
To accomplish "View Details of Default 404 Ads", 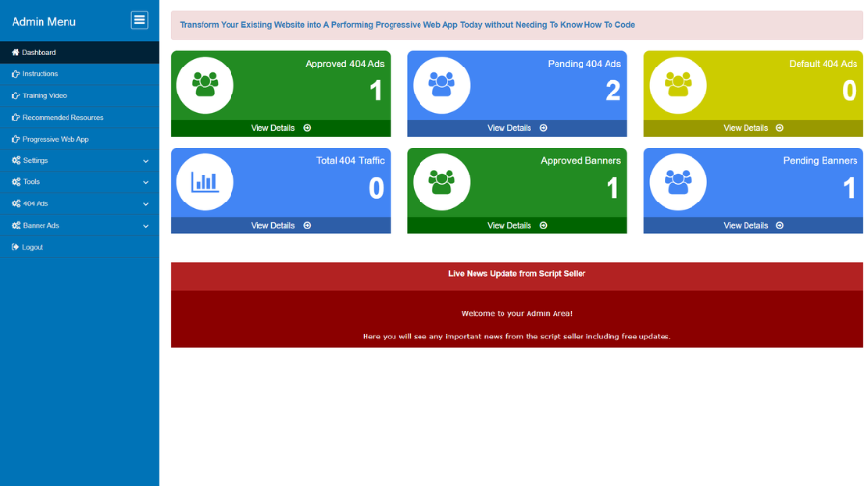I will point(753,128).
